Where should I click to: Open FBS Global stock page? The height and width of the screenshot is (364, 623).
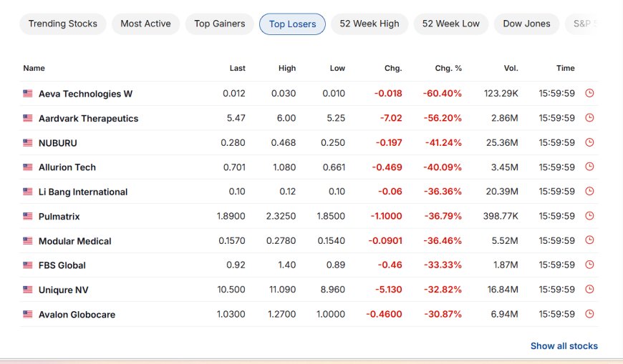62,265
